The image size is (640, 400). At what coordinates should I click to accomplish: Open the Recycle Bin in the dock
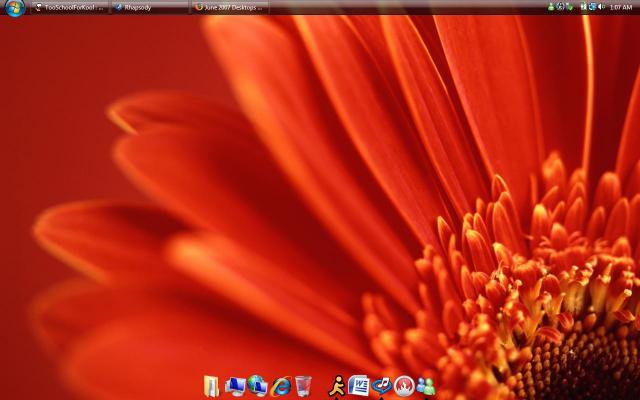click(x=303, y=386)
